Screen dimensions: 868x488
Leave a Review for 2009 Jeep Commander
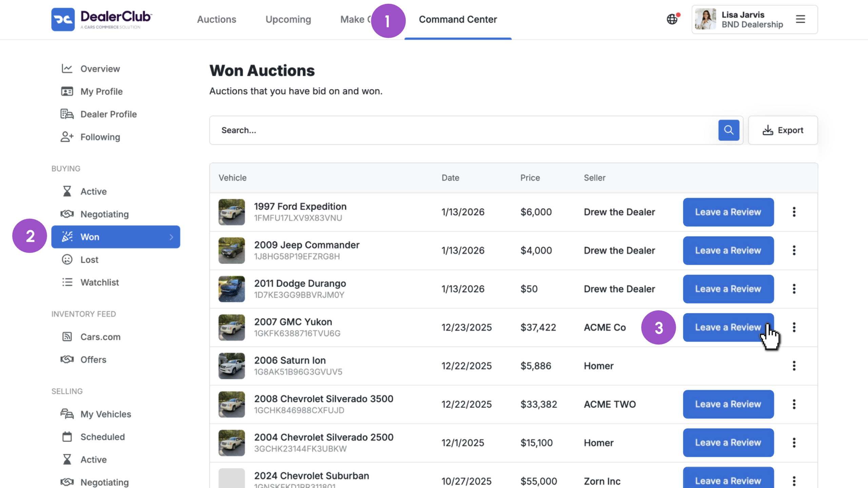pyautogui.click(x=728, y=250)
